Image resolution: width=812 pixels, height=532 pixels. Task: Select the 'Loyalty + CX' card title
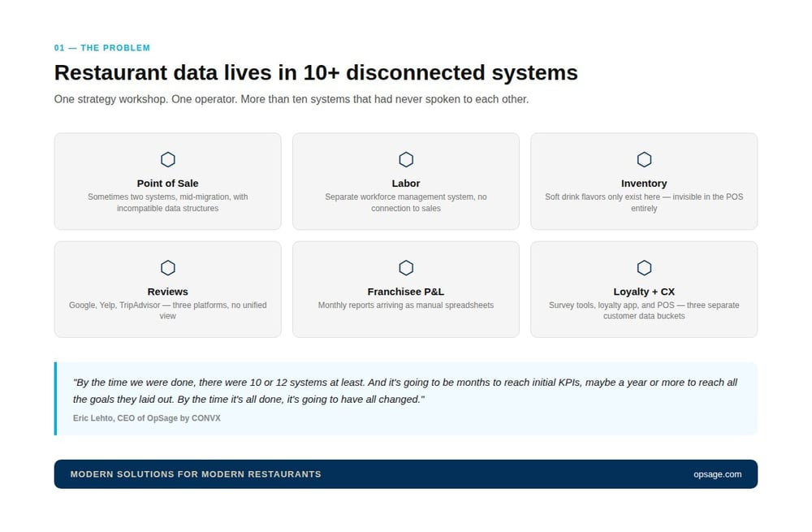(x=644, y=292)
